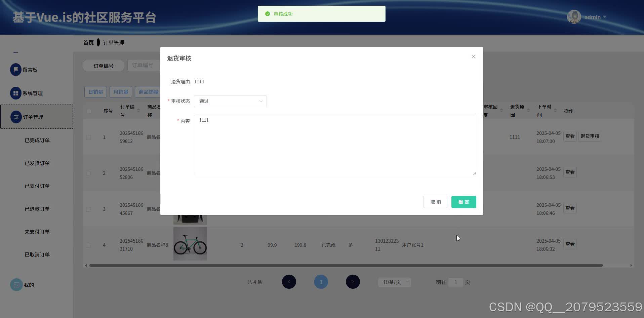This screenshot has width=644, height=318.
Task: Open 已取消订单 submenu item
Action: click(37, 254)
